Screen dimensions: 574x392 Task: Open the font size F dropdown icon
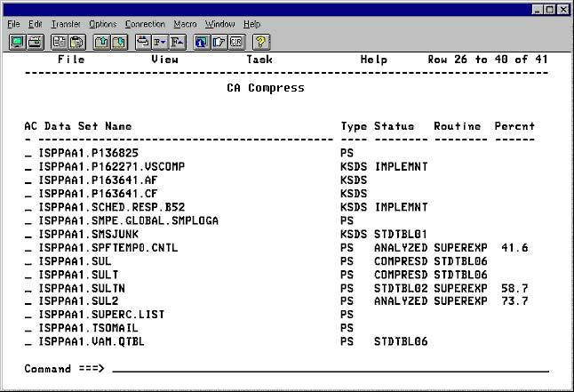point(159,42)
